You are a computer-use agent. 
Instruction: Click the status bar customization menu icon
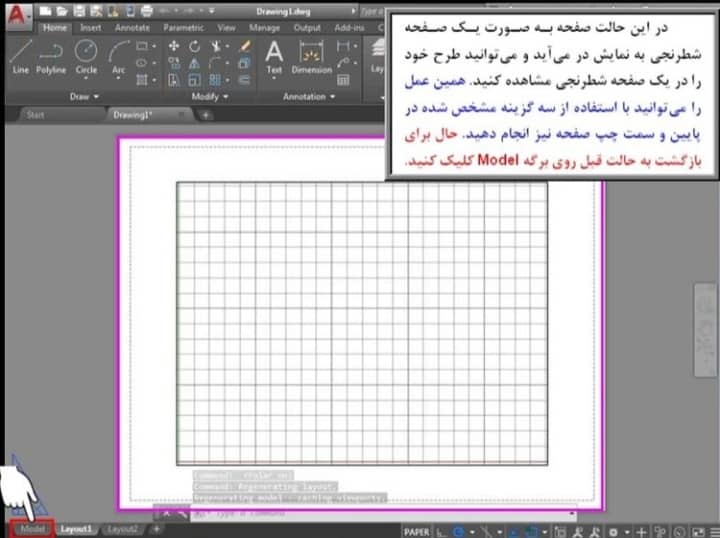(x=714, y=532)
